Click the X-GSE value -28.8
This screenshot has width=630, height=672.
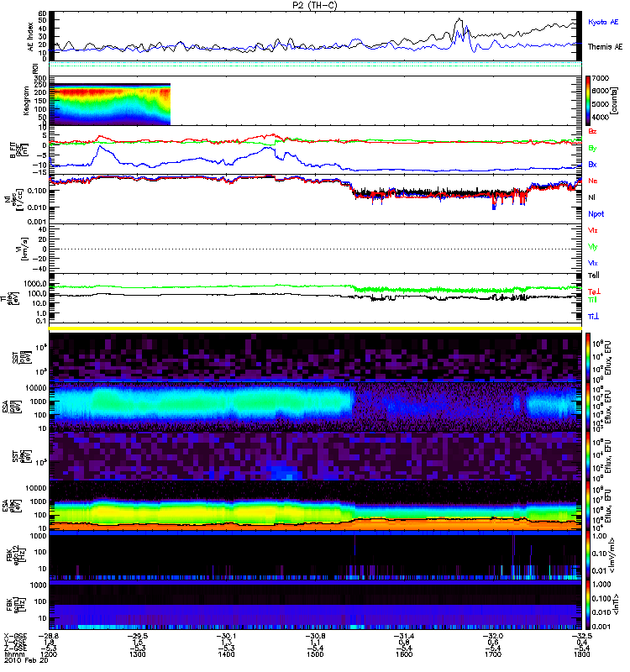tap(48, 636)
